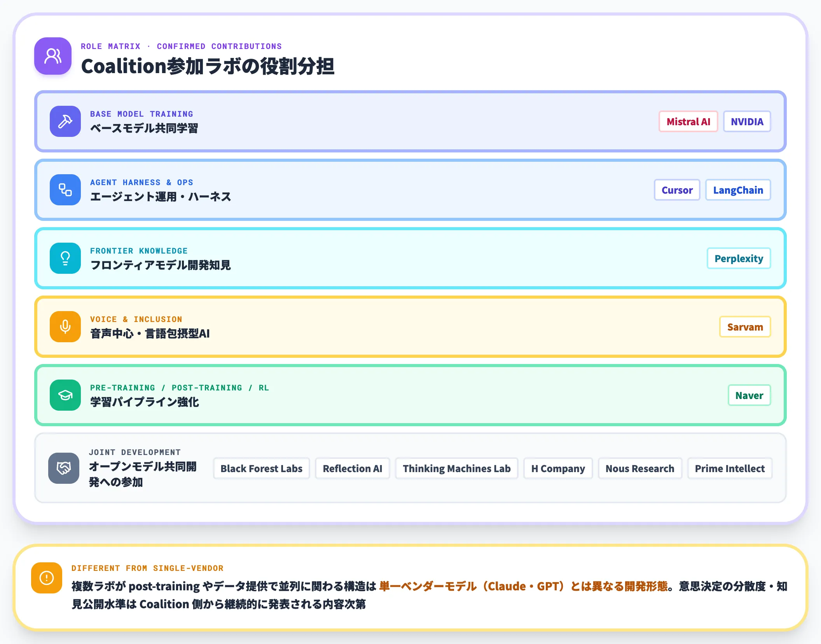Choose the Sarvam tag

point(745,327)
